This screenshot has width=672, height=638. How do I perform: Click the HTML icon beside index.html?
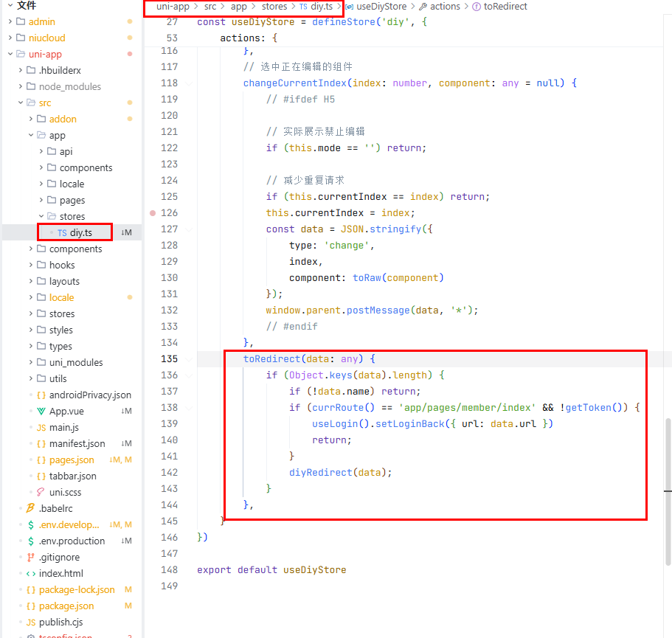point(30,573)
